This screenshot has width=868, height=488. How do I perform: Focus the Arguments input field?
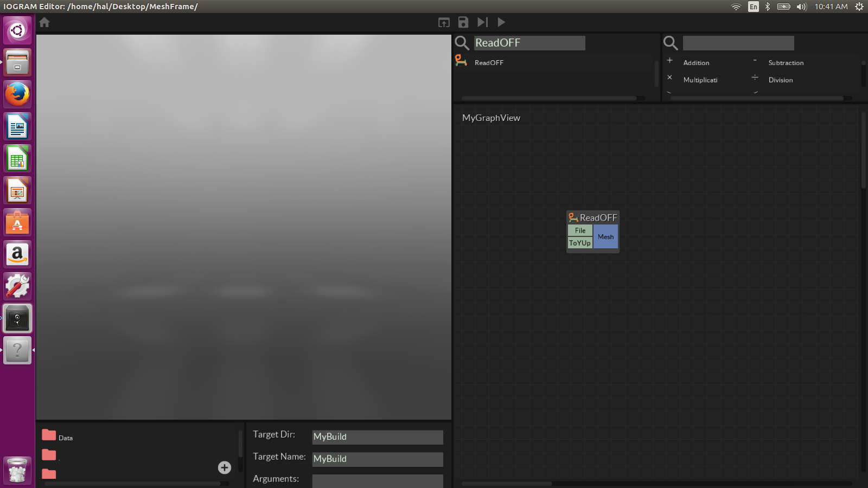[x=377, y=480]
